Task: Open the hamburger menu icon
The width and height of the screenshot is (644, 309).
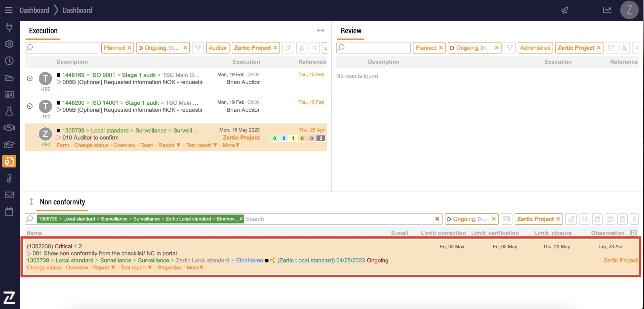Action: pos(9,10)
